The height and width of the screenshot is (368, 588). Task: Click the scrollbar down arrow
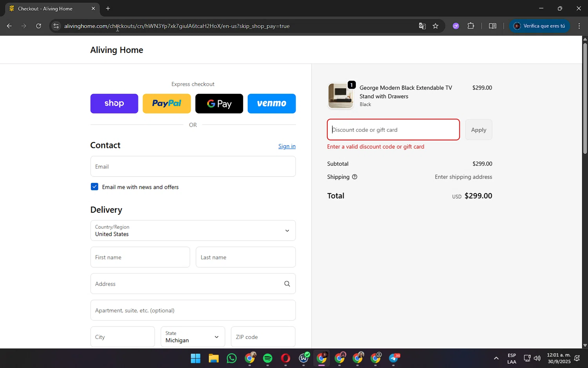(585, 345)
